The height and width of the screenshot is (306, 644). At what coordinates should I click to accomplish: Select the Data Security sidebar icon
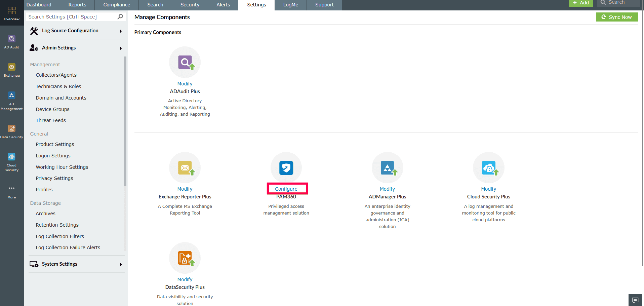[x=12, y=129]
